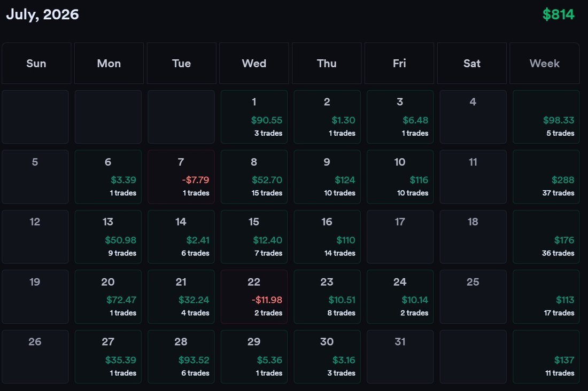Open the July 1 cell showing $90.55
Screen dimensions: 588x391
click(x=254, y=116)
